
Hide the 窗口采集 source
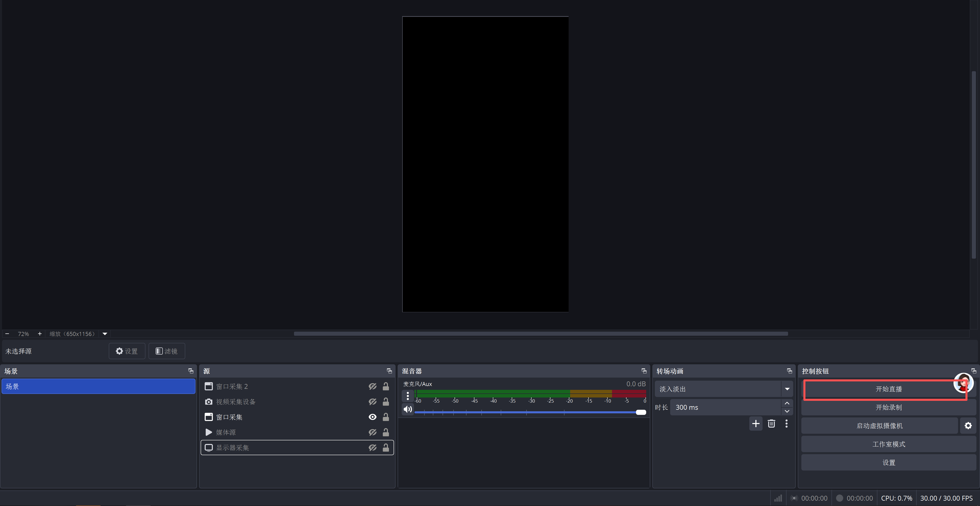372,417
